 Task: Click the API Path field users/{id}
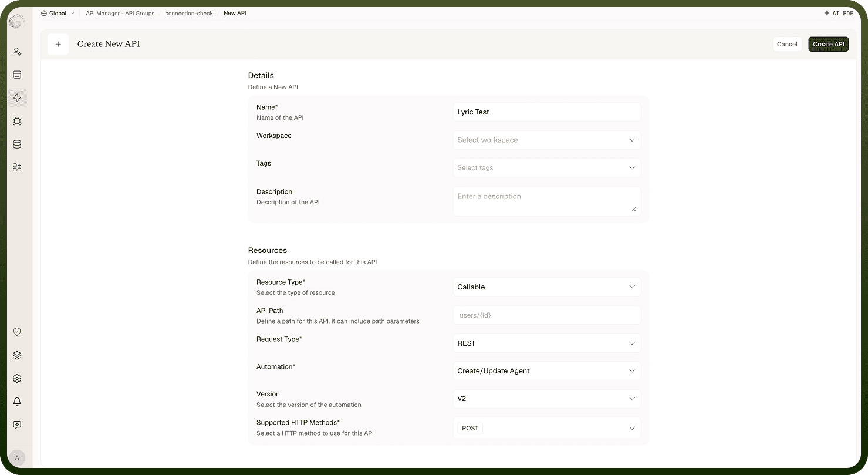547,315
